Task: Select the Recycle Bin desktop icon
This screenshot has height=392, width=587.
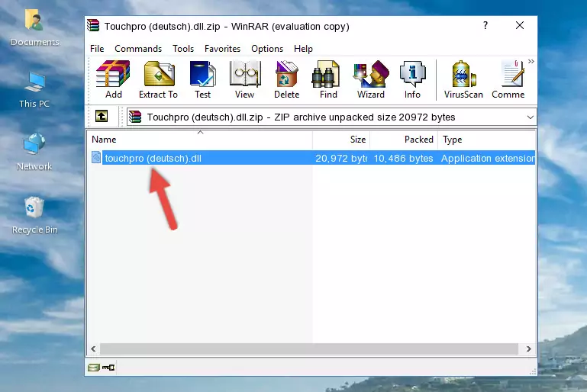Action: (35, 215)
